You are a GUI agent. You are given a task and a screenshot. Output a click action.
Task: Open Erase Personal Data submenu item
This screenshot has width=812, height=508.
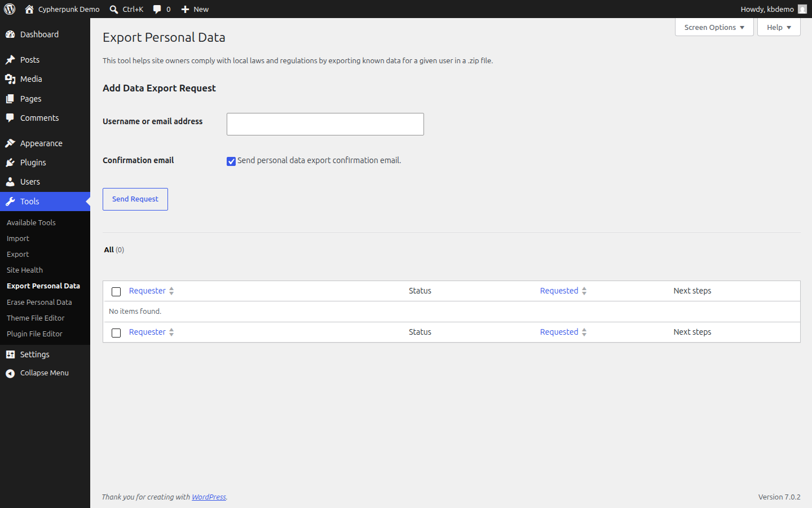point(39,302)
